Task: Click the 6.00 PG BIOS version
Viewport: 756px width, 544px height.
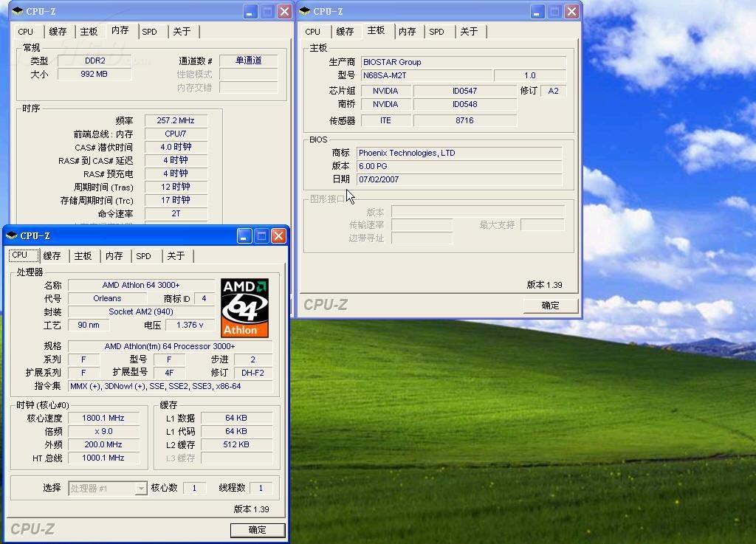Action: [x=459, y=166]
